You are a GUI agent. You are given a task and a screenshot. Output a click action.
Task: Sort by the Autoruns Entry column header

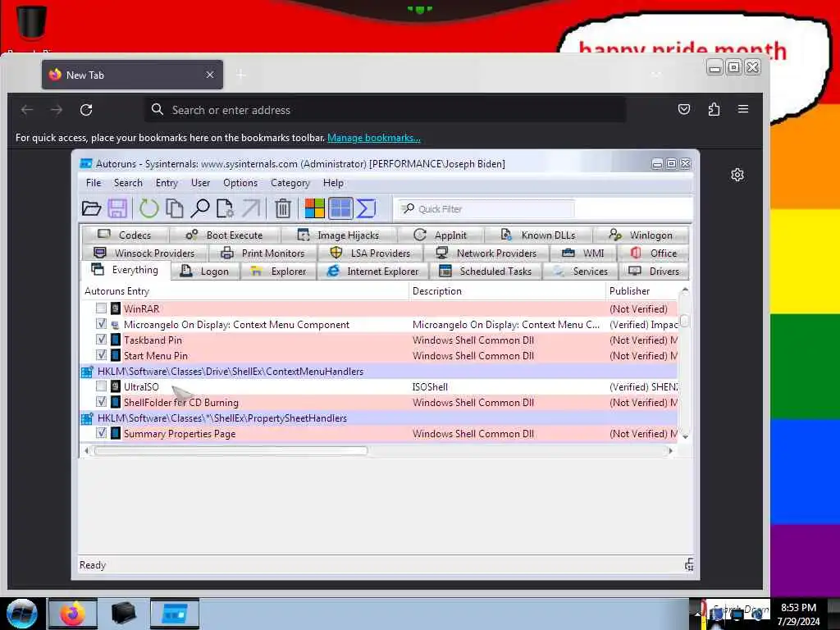tap(244, 291)
